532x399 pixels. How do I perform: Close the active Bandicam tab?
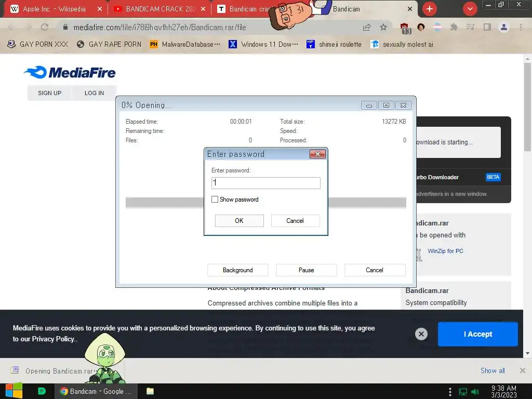(x=410, y=9)
